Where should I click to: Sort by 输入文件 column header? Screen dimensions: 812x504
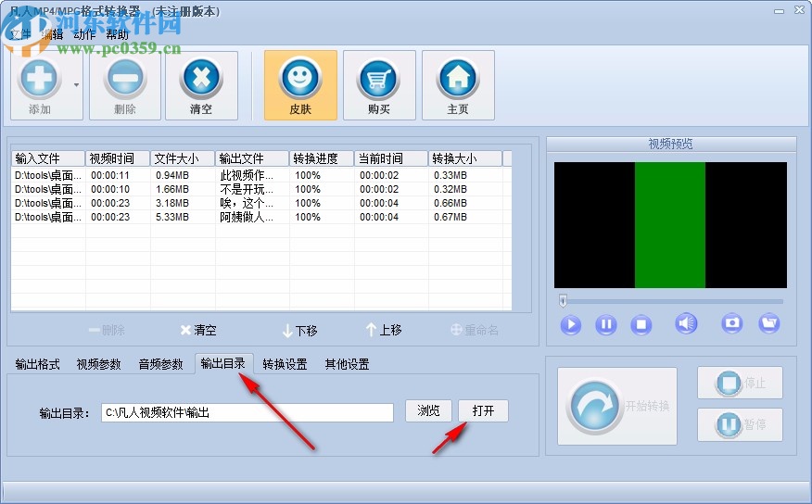(48, 158)
